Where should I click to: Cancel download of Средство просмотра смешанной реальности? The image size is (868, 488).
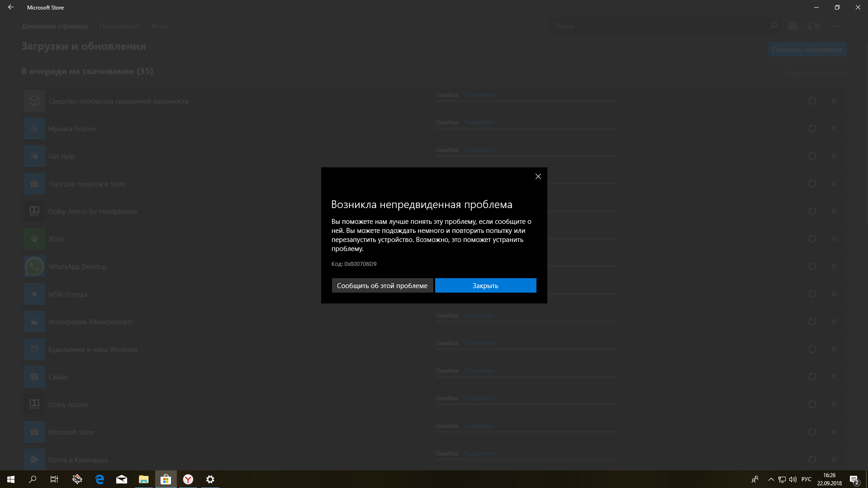tap(834, 101)
